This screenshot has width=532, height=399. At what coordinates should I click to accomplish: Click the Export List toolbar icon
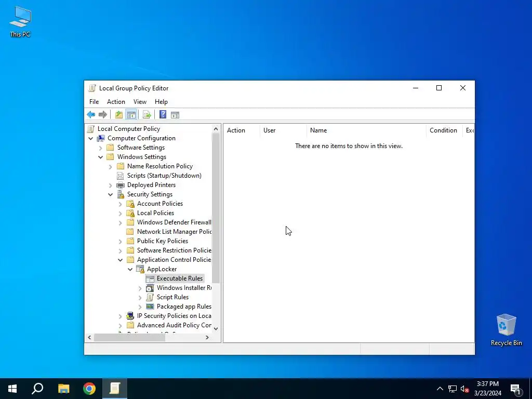[147, 115]
